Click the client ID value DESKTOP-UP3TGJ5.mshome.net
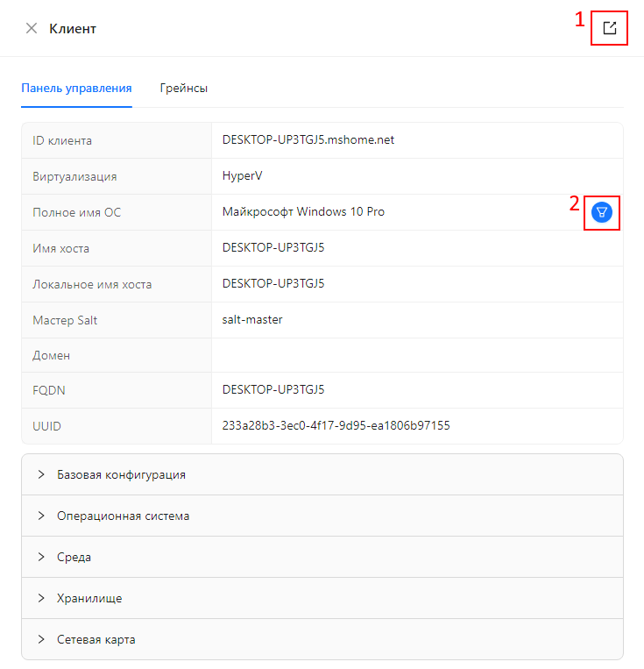This screenshot has height=669, width=644. tap(308, 140)
